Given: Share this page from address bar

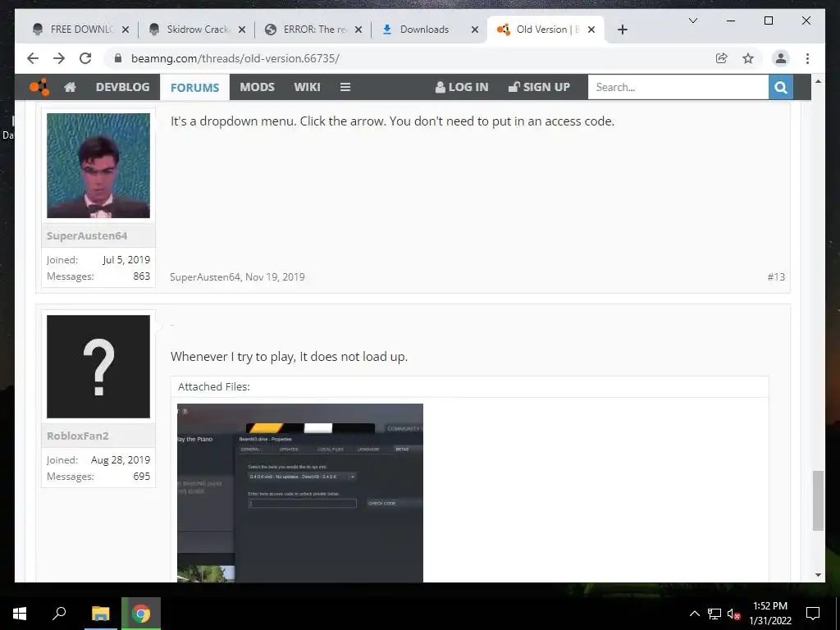Looking at the screenshot, I should pos(722,58).
